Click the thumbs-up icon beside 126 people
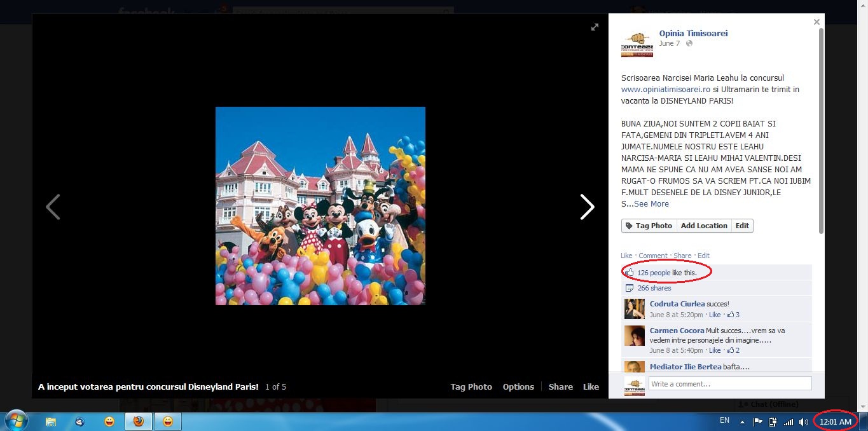868x431 pixels. 630,272
